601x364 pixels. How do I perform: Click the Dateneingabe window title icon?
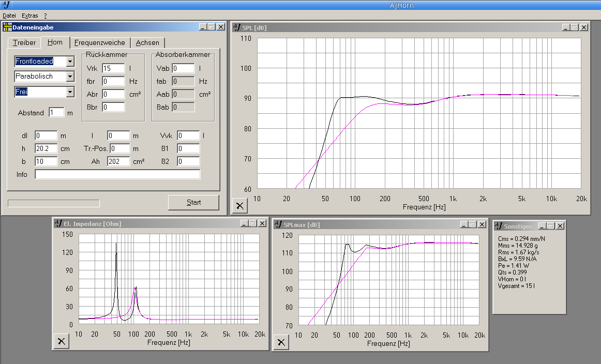7,27
